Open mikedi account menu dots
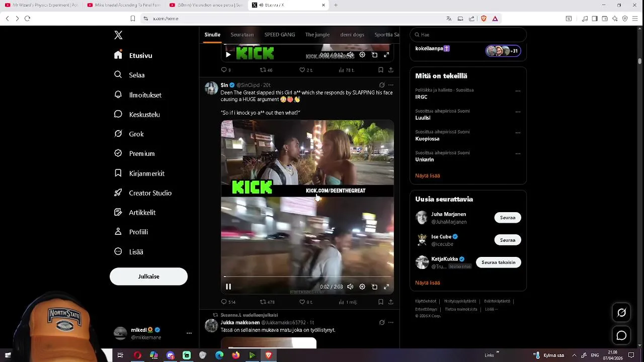Image resolution: width=644 pixels, height=362 pixels. coord(189,333)
